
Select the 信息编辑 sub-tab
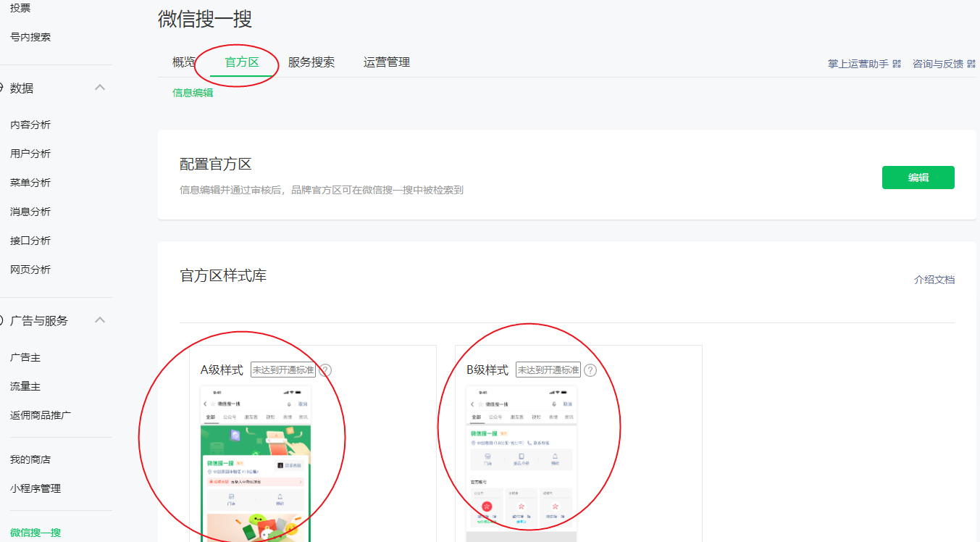tap(193, 93)
